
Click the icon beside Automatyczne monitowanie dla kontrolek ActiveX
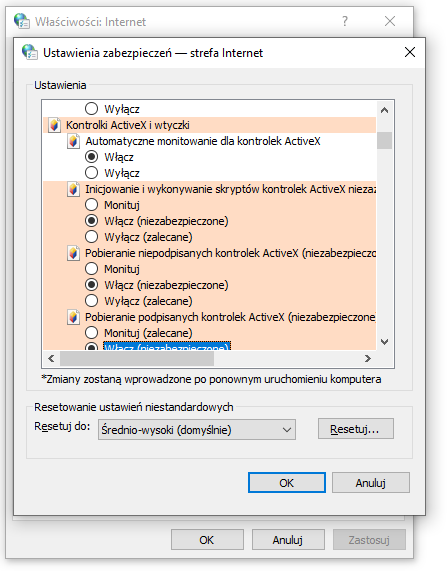pos(73,141)
